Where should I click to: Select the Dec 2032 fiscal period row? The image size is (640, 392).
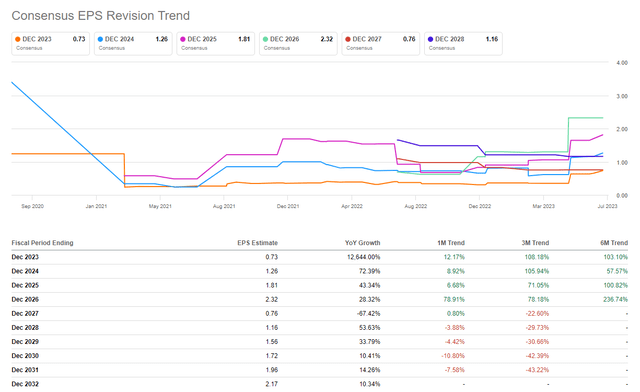[320, 384]
